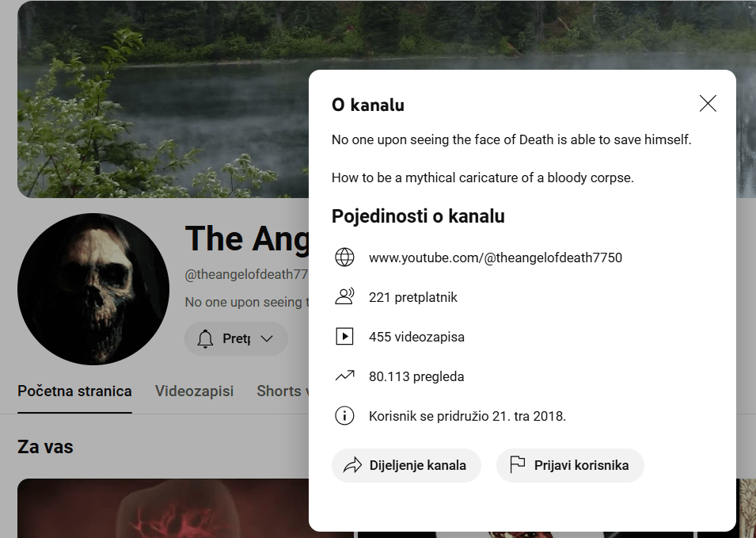Click the info icon beside join date
The image size is (756, 538).
[344, 415]
